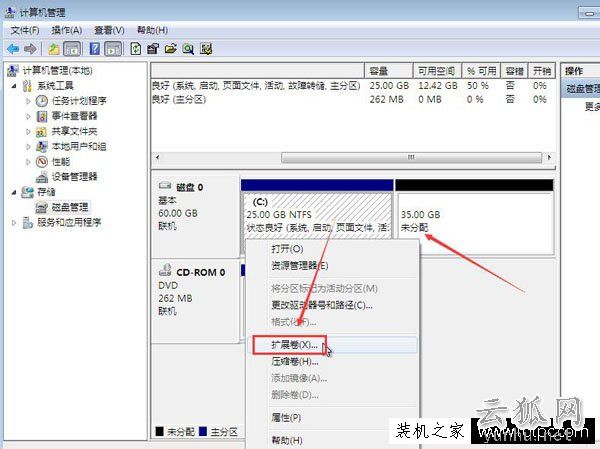This screenshot has width=600, height=449.
Task: Click the CD-ROM 0 drive icon
Action: tap(165, 270)
